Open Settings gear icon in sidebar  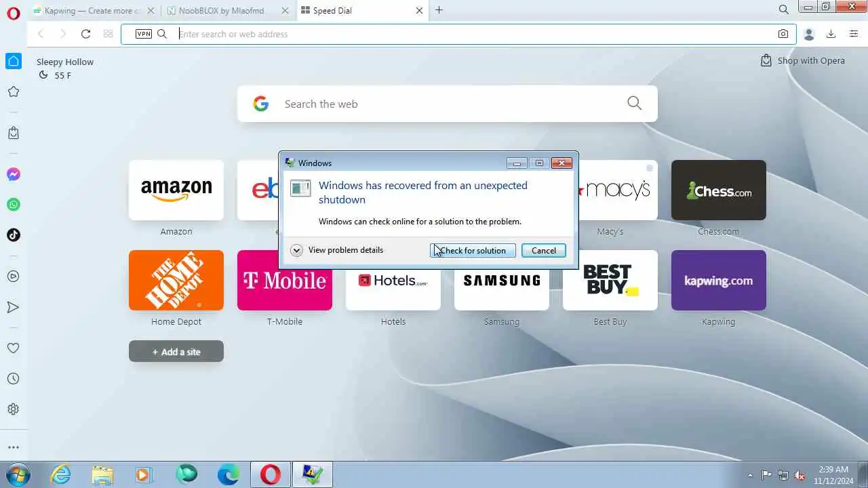[14, 409]
